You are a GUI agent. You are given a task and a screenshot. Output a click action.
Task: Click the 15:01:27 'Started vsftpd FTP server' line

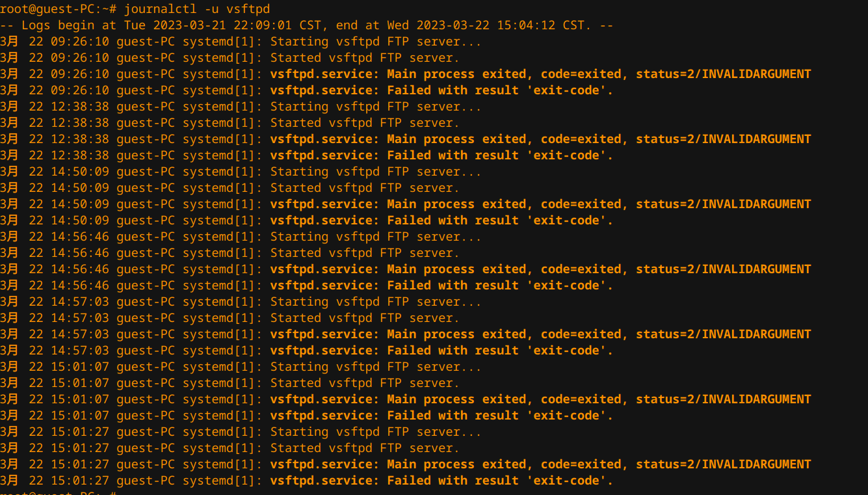tap(230, 448)
